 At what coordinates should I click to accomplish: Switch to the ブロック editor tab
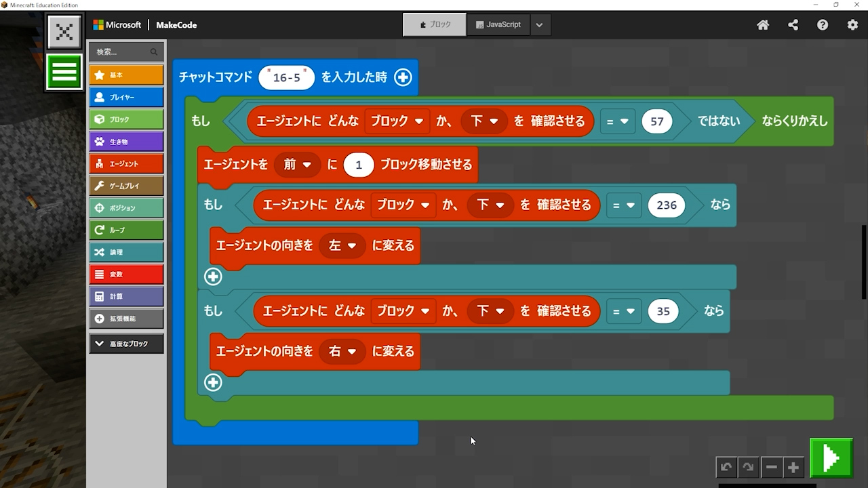click(x=435, y=24)
